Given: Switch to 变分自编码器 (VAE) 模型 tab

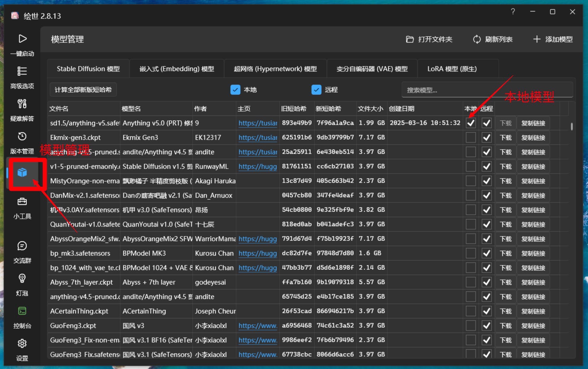Looking at the screenshot, I should [372, 69].
